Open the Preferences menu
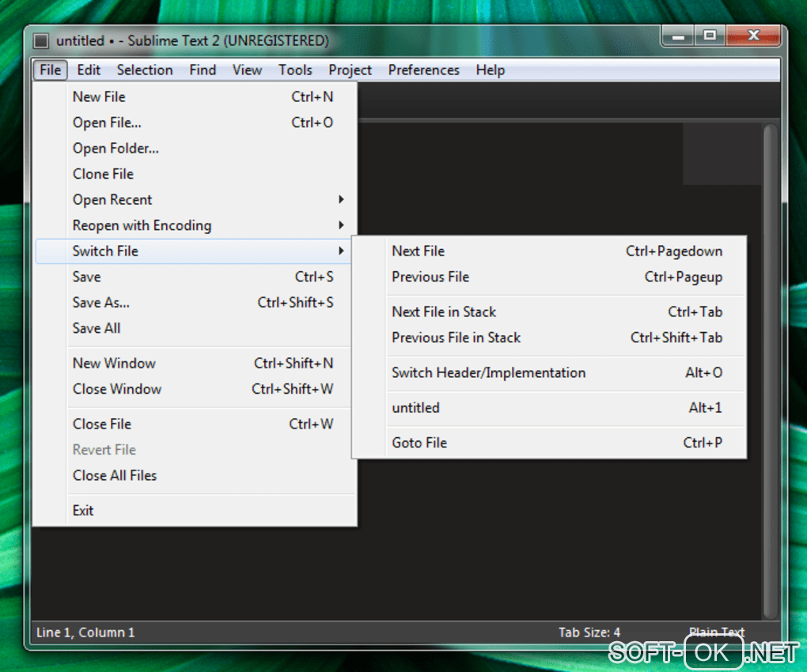807x672 pixels. click(x=423, y=70)
